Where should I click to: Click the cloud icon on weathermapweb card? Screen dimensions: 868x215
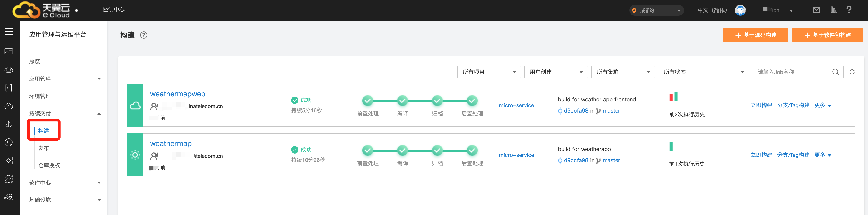coord(135,105)
